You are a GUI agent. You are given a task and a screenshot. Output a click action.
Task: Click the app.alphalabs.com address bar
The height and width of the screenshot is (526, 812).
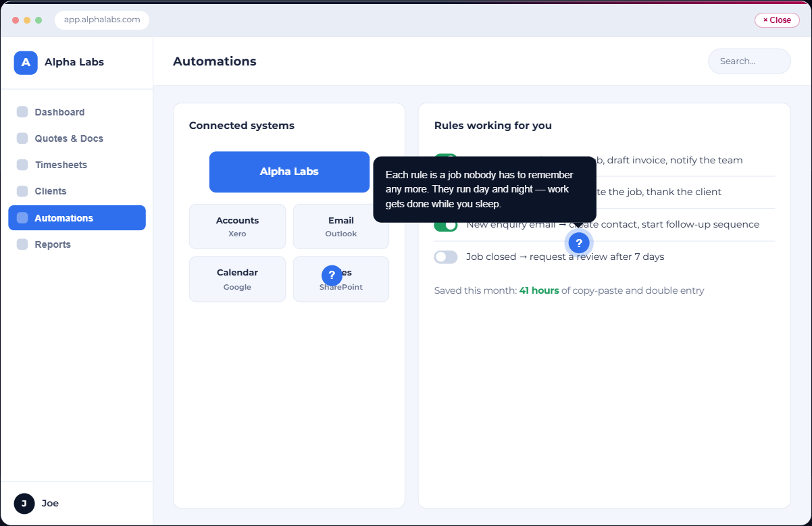tap(102, 20)
